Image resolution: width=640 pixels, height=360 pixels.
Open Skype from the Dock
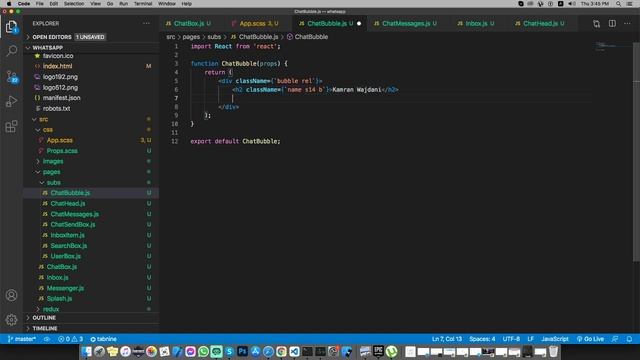pos(229,351)
